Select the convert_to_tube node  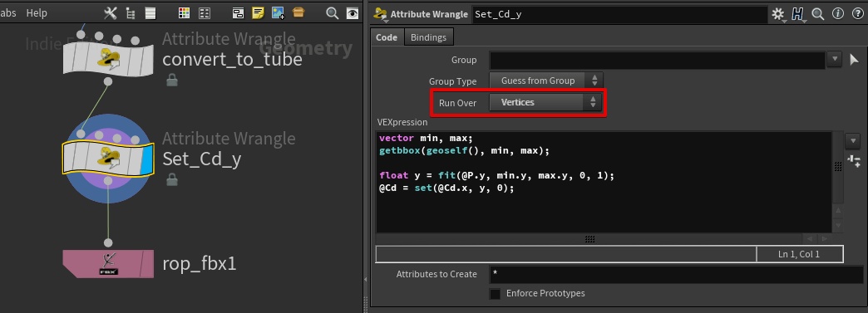coord(108,59)
